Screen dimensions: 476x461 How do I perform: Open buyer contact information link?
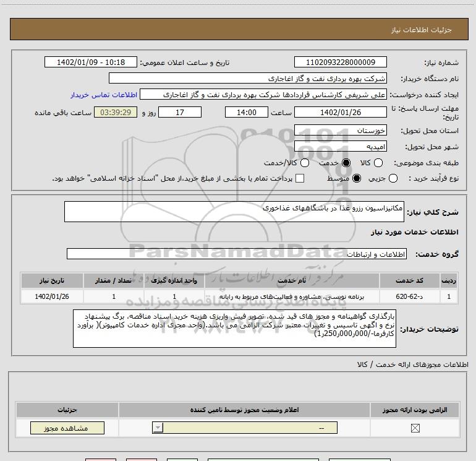(104, 95)
